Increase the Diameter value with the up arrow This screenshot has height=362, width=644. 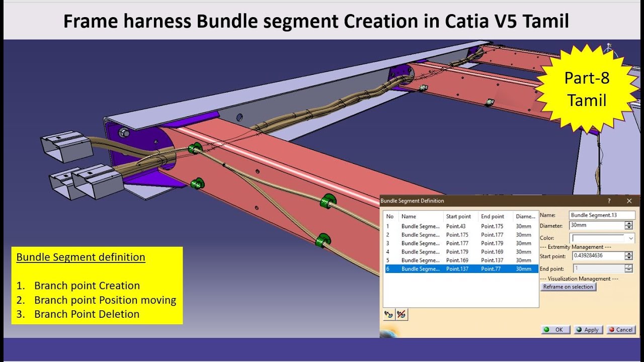tap(629, 224)
